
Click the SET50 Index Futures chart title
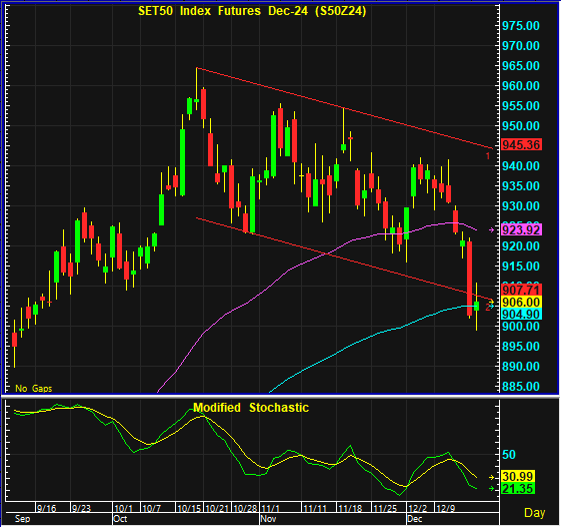pos(252,11)
